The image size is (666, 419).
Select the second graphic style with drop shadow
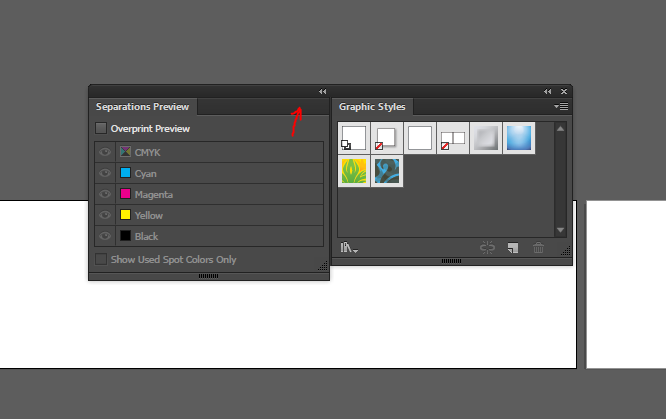coord(387,138)
